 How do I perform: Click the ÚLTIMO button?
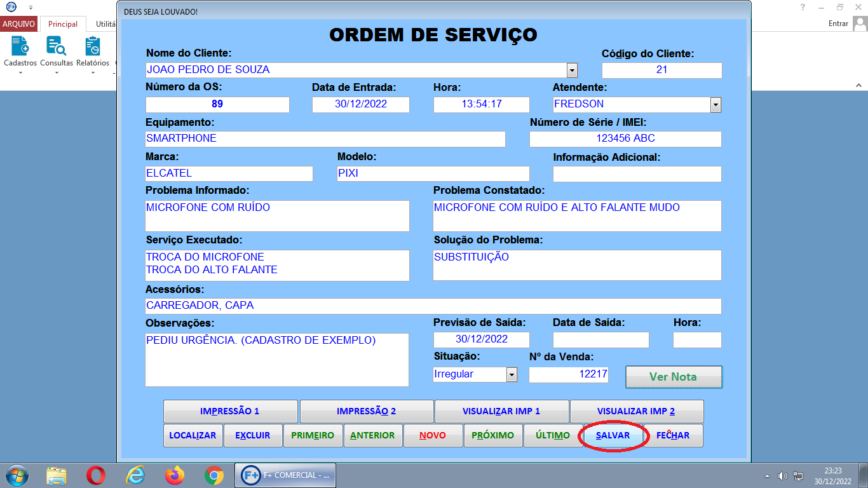(553, 436)
